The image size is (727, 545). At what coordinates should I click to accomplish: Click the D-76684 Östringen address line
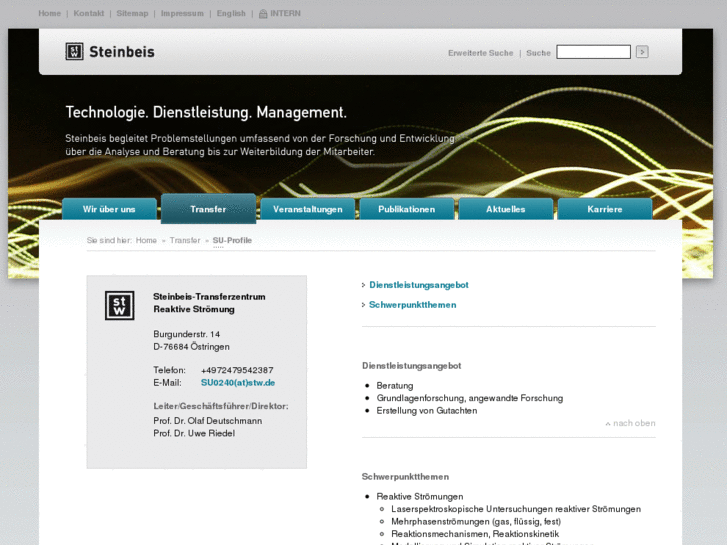click(191, 346)
